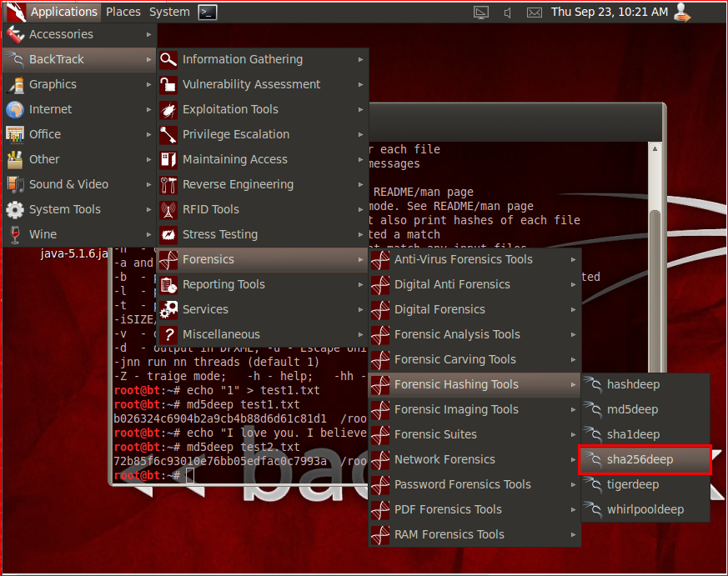The image size is (728, 576).
Task: Expand the Digital Forensics submenu arrow
Action: 574,309
